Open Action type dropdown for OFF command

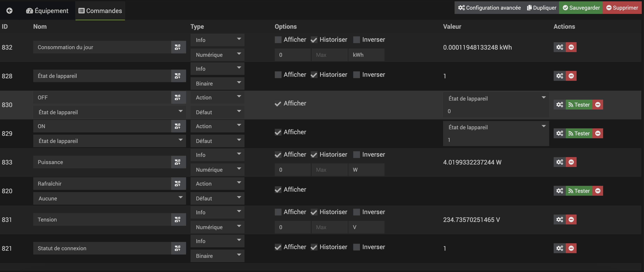point(217,97)
